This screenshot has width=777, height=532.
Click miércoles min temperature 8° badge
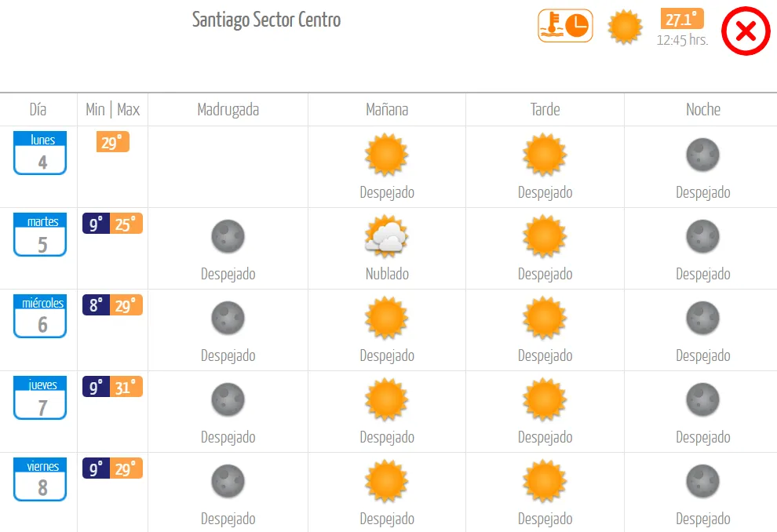pos(96,305)
